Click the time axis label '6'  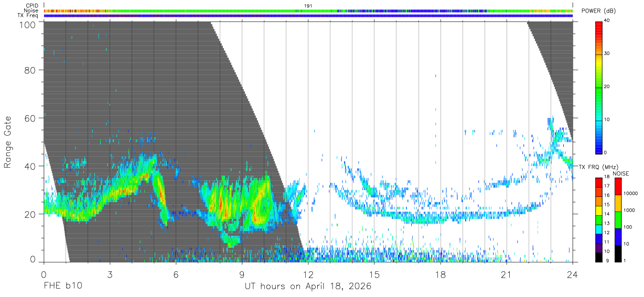[x=176, y=274]
